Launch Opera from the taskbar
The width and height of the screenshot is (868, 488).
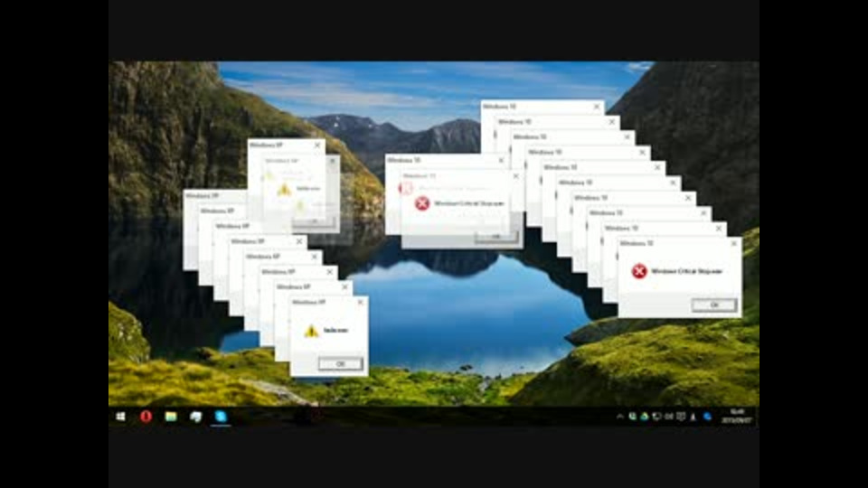[x=146, y=416]
